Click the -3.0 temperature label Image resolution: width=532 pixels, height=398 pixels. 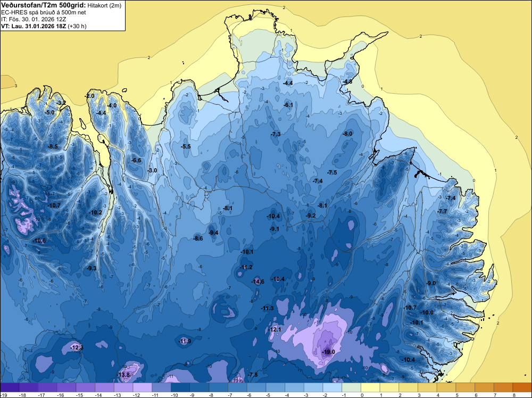pyautogui.click(x=152, y=170)
